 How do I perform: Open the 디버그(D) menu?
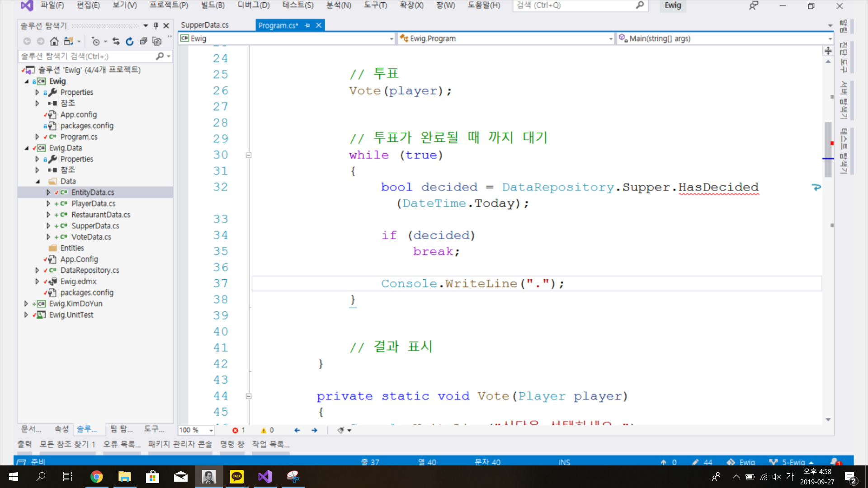(x=253, y=5)
